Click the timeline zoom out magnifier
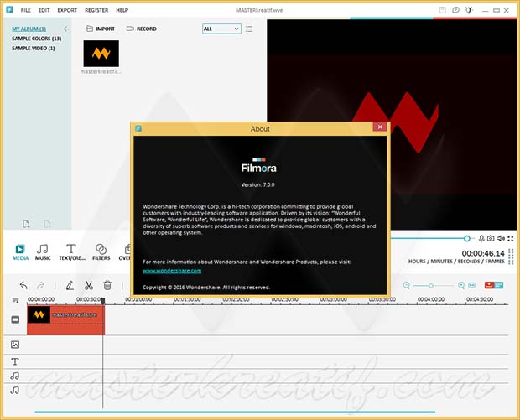520x420 pixels. [x=407, y=285]
